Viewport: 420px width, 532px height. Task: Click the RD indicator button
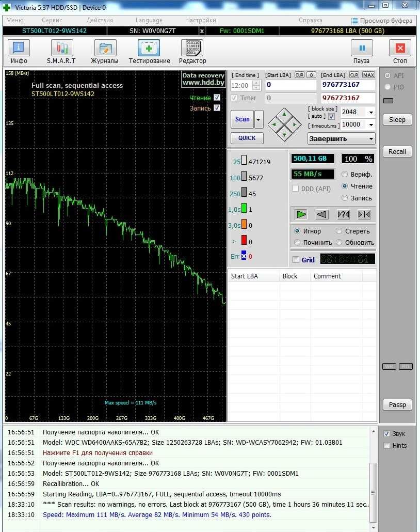406,366
